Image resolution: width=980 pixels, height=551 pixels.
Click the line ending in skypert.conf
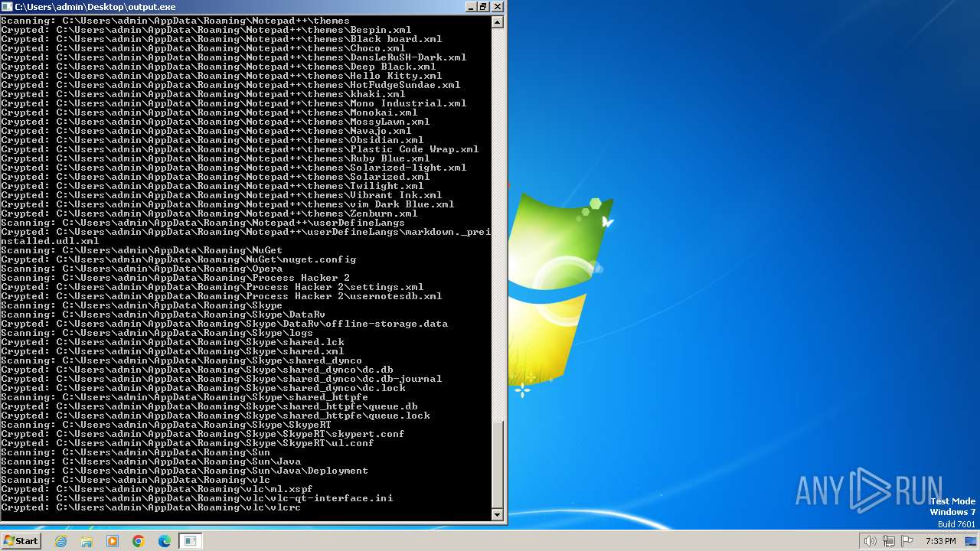203,434
